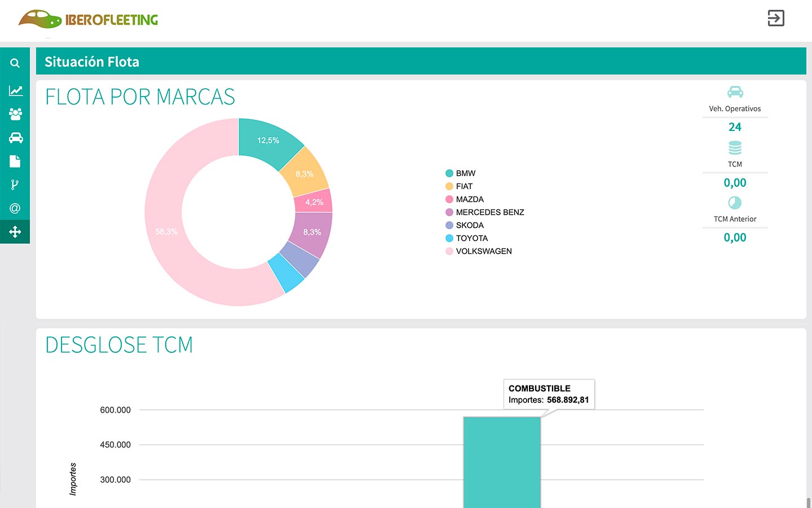Screen dimensions: 812x508
Task: Open the at-sign email sidebar icon
Action: tap(15, 208)
